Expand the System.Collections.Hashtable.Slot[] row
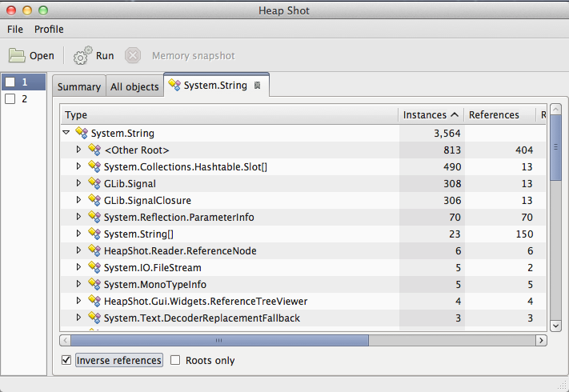The image size is (569, 392). click(x=78, y=166)
